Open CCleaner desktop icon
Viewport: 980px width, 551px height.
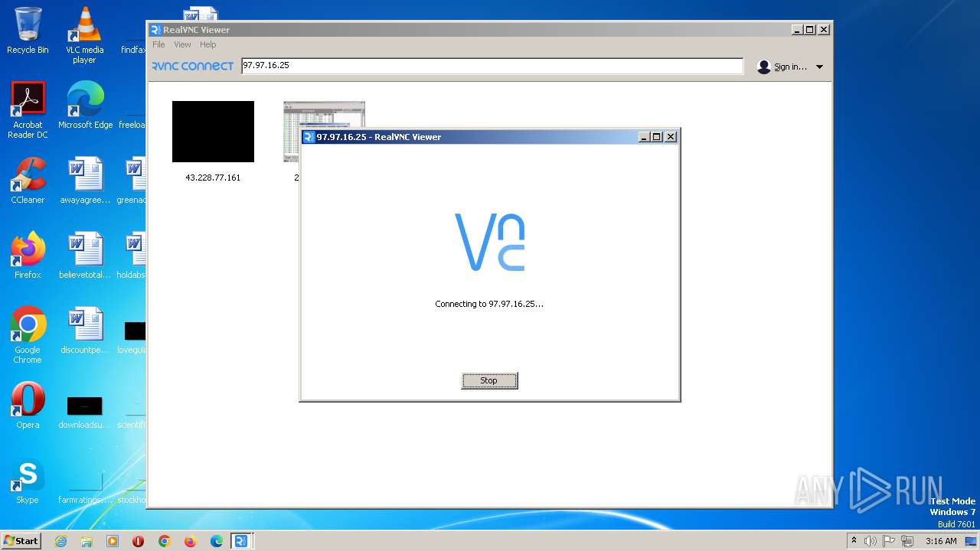tap(28, 181)
